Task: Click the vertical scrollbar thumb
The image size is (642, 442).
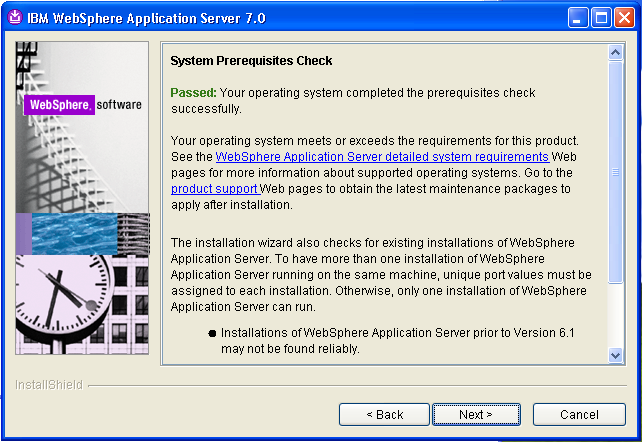Action: (x=615, y=172)
